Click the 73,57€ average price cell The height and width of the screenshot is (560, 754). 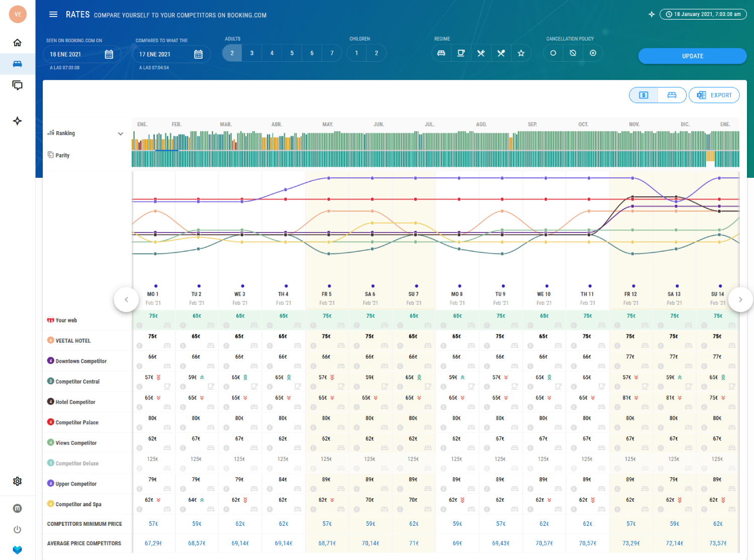[x=718, y=543]
